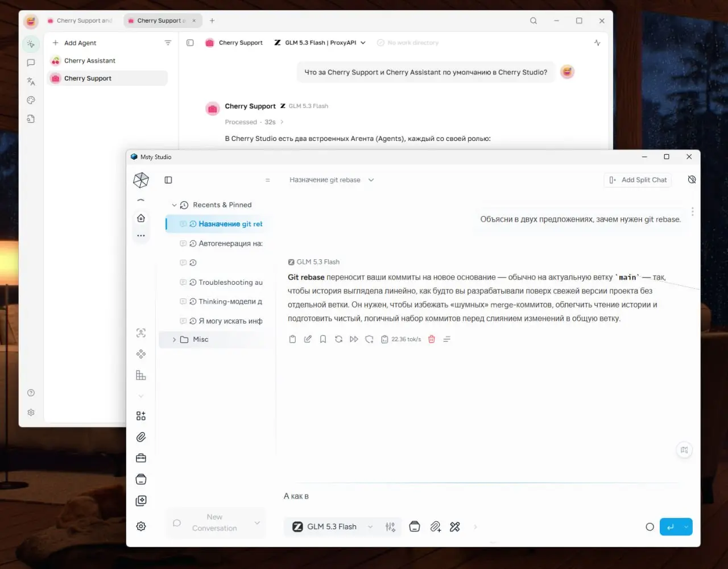Open Msty Studio home from the sidebar

[x=141, y=218]
